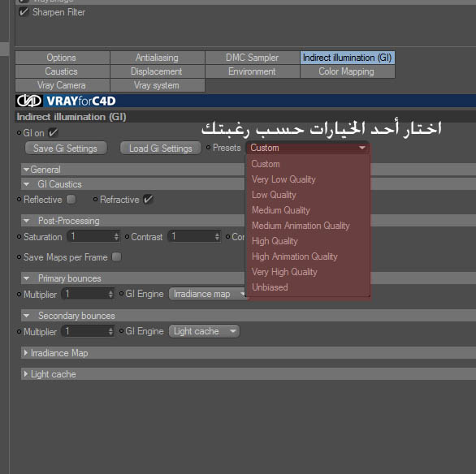Collapse the GI Caustics section
476x474 pixels.
27,184
